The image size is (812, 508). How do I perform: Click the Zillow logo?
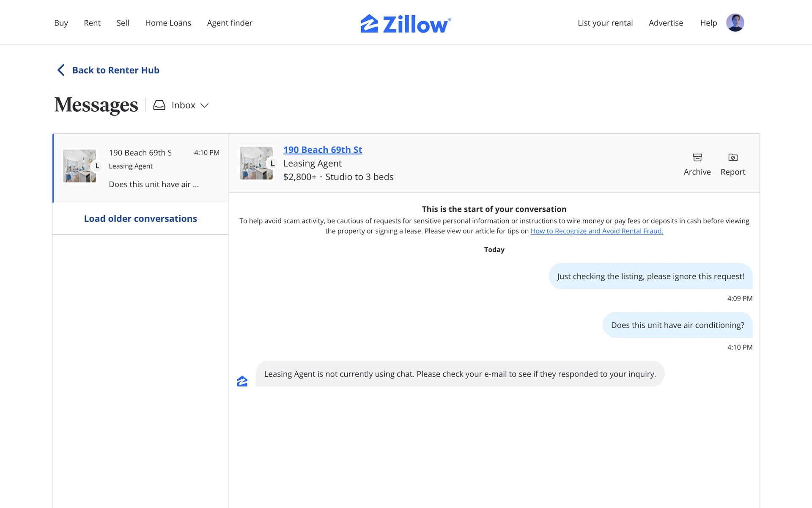406,24
